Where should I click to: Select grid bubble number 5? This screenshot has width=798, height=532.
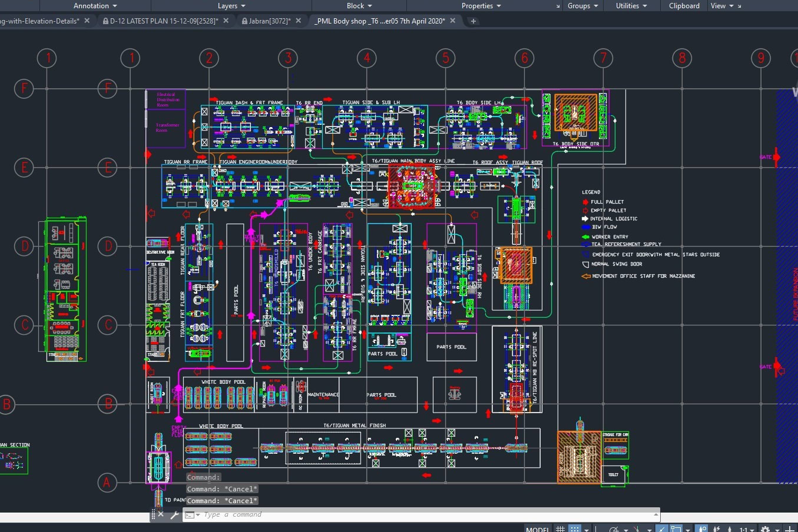pyautogui.click(x=446, y=58)
